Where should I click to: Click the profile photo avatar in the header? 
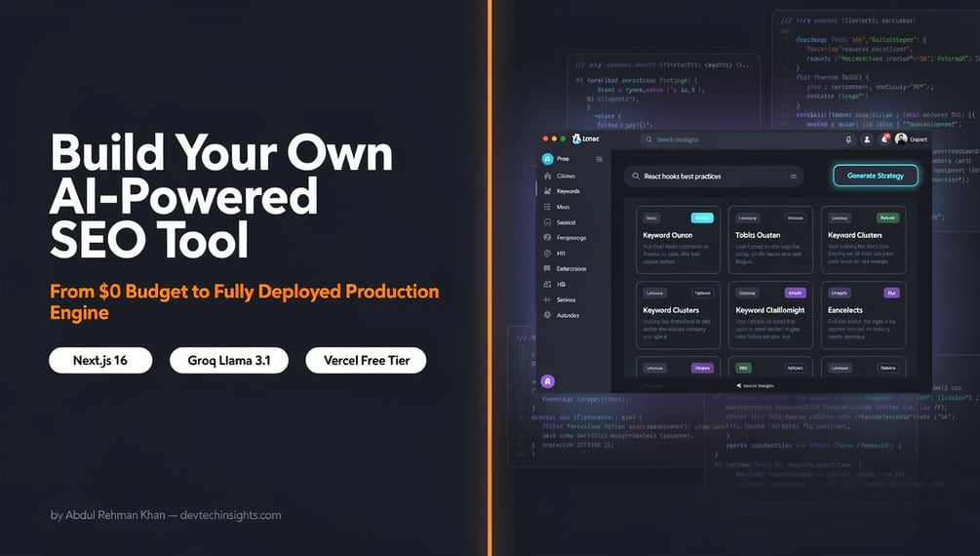click(x=901, y=139)
